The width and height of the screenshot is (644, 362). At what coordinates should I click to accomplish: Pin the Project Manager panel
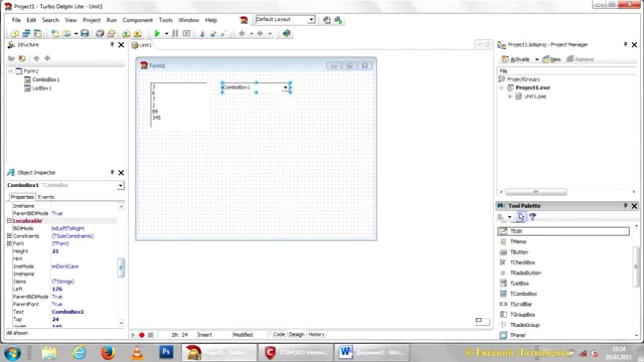point(625,45)
